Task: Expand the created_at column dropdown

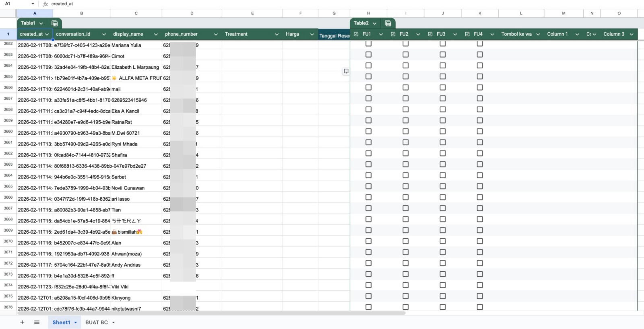Action: [47, 35]
